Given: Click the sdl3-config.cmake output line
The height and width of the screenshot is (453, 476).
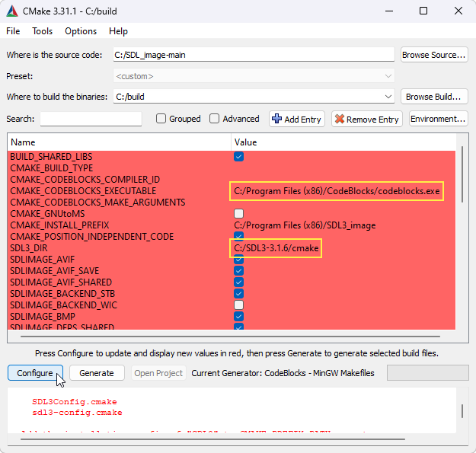Looking at the screenshot, I should pos(77,413).
